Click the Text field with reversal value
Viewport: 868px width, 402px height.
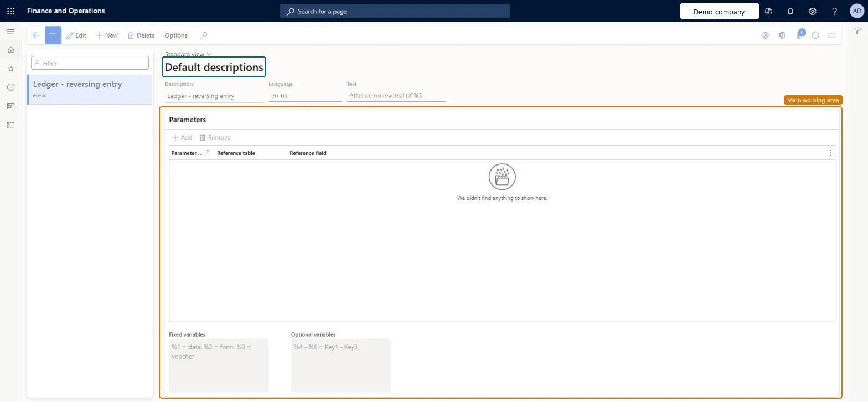pos(396,96)
